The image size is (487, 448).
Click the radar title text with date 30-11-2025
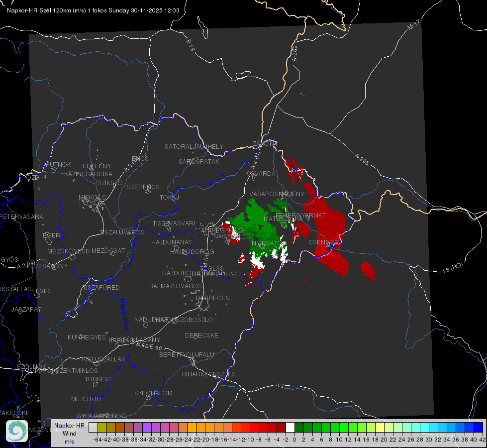point(93,10)
